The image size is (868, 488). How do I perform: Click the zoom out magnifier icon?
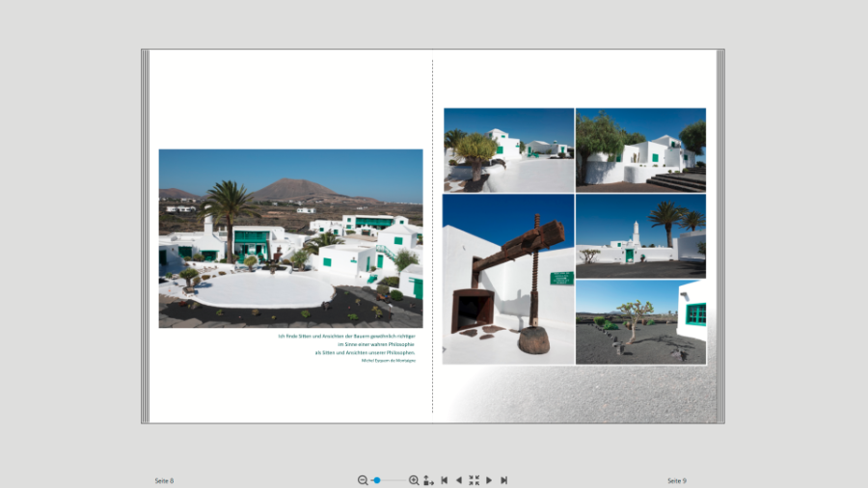[x=363, y=480]
